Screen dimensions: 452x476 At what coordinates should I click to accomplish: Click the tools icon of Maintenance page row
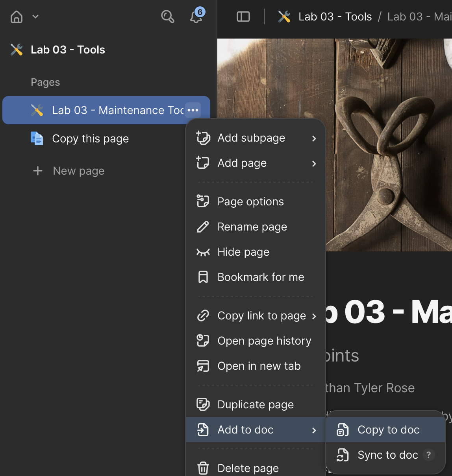click(x=37, y=110)
